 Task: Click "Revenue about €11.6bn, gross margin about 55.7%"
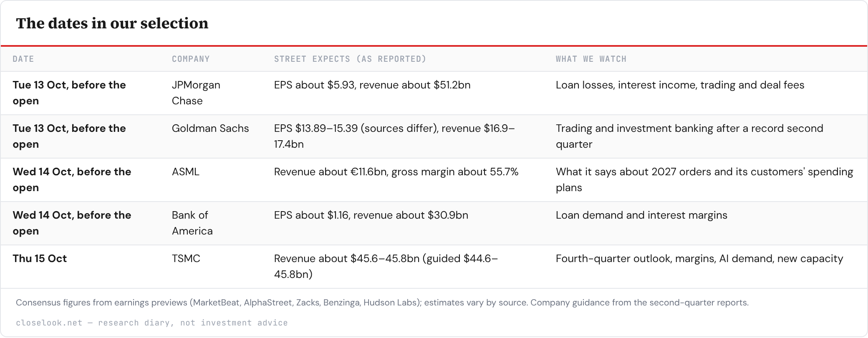[396, 172]
